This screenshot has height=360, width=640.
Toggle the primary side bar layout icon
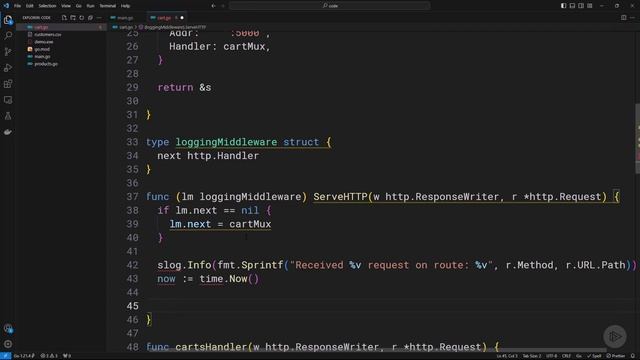pyautogui.click(x=563, y=6)
